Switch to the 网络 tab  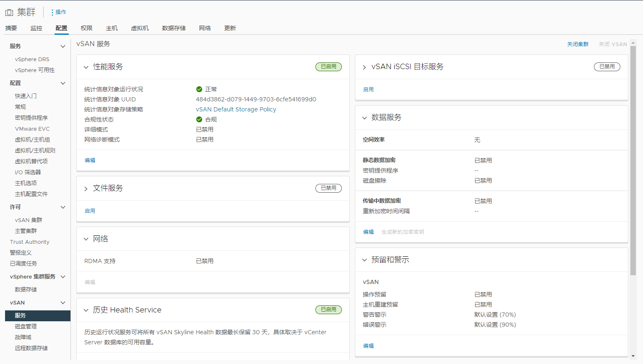205,28
